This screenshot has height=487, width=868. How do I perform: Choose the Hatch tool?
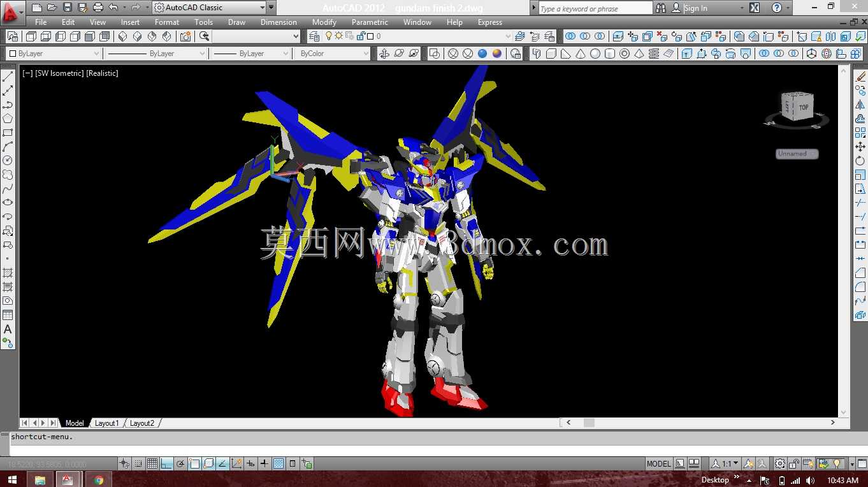click(x=8, y=272)
